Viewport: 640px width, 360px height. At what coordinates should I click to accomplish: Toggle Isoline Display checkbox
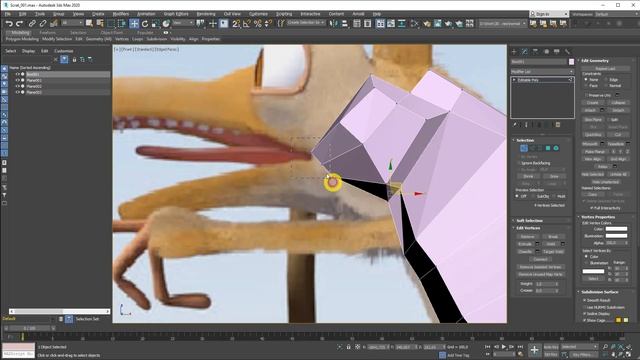pyautogui.click(x=584, y=313)
